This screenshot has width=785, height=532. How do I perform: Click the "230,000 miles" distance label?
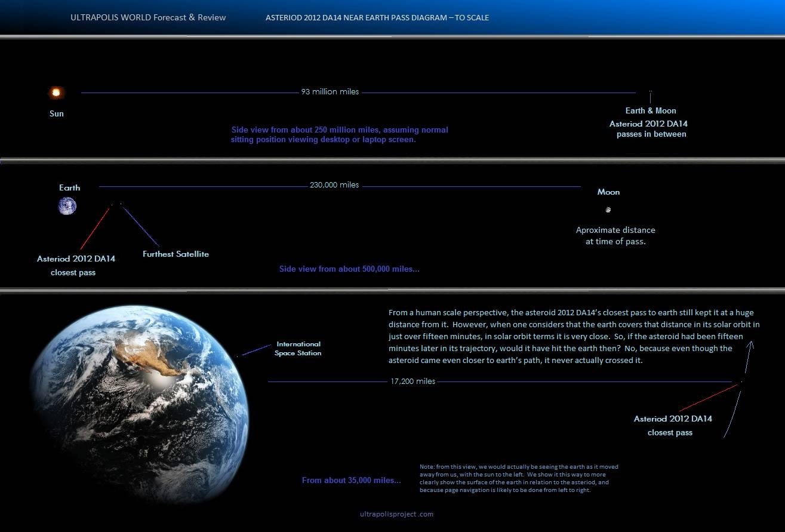334,185
